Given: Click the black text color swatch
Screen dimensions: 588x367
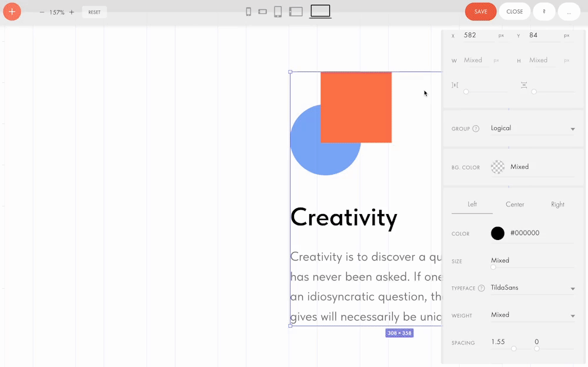Looking at the screenshot, I should pos(497,233).
